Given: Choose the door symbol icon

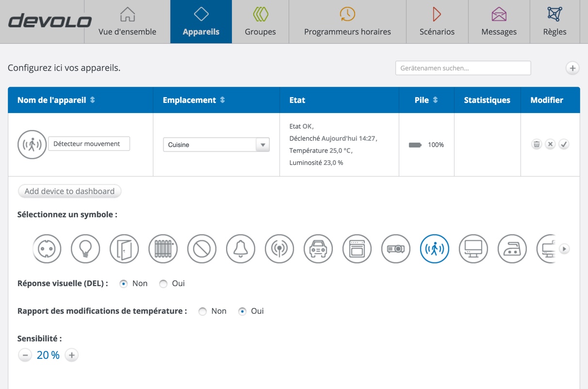Looking at the screenshot, I should pyautogui.click(x=124, y=249).
